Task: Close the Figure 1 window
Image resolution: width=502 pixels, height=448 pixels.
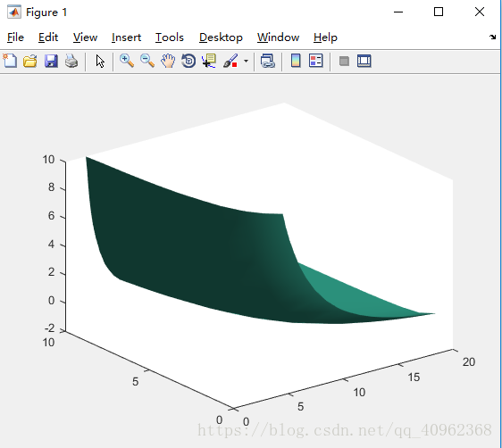Action: pyautogui.click(x=480, y=12)
